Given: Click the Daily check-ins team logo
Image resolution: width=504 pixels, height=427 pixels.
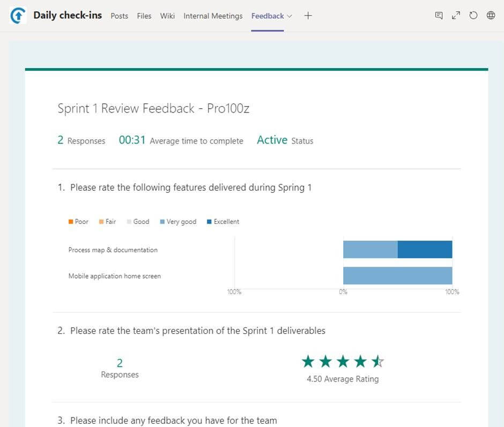Looking at the screenshot, I should tap(18, 16).
